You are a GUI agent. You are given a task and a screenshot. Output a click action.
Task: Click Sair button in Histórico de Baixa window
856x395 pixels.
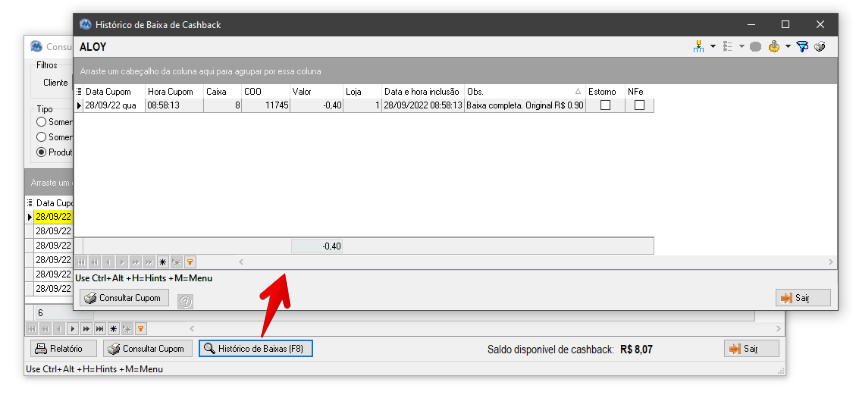point(803,298)
